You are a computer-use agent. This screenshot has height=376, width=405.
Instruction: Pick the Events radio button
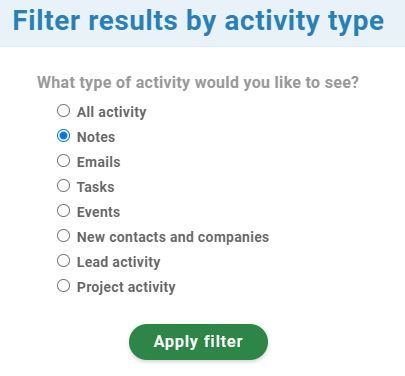point(63,211)
